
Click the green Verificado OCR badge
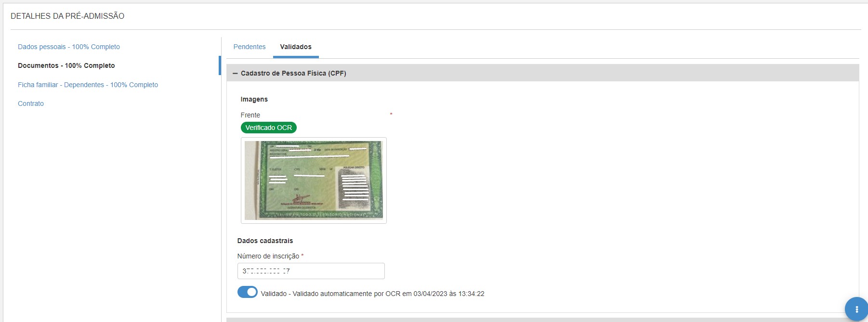[x=269, y=128]
